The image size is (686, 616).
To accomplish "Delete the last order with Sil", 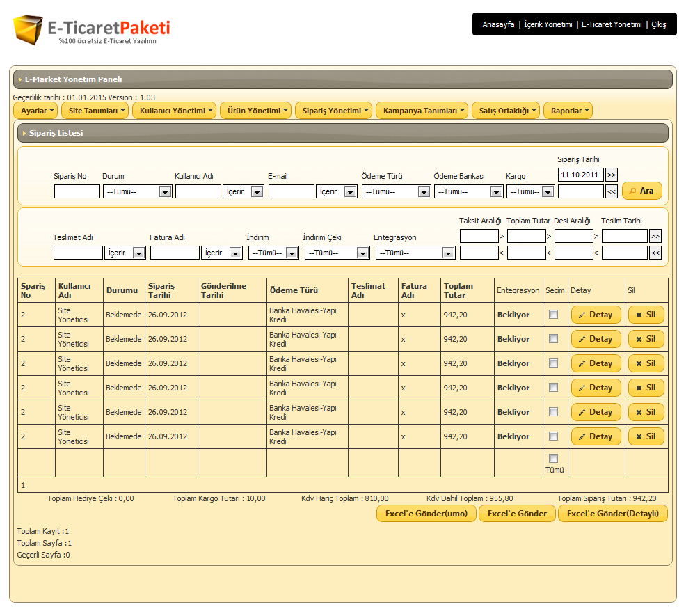I will tap(646, 436).
